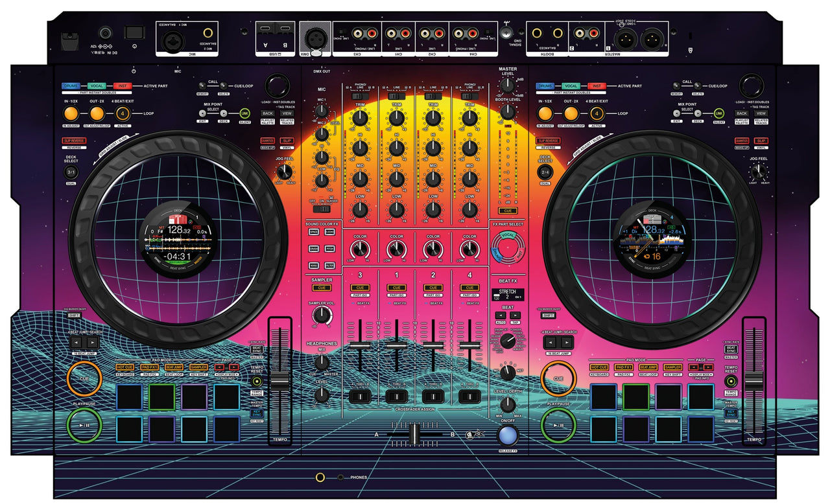Viewport: 830px width, 504px height.
Task: Select left deck HOT CUE pad mode
Action: tap(125, 367)
